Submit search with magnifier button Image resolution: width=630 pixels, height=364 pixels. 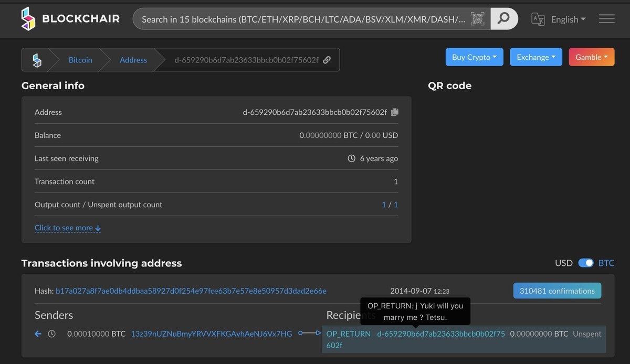pyautogui.click(x=503, y=19)
